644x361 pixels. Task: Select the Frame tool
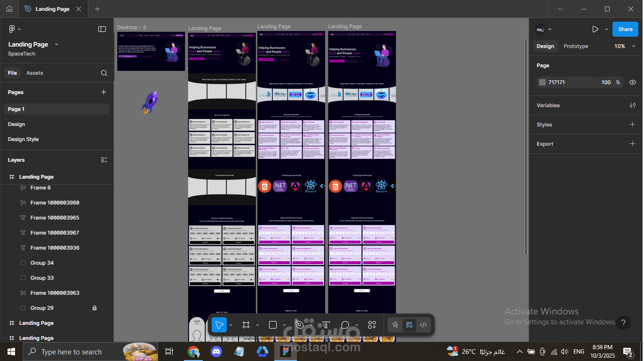[x=246, y=325]
